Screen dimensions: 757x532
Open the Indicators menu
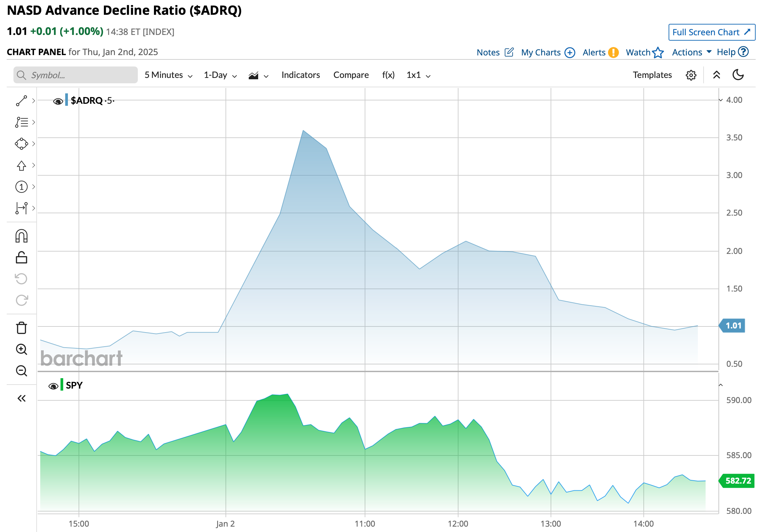[x=301, y=75]
